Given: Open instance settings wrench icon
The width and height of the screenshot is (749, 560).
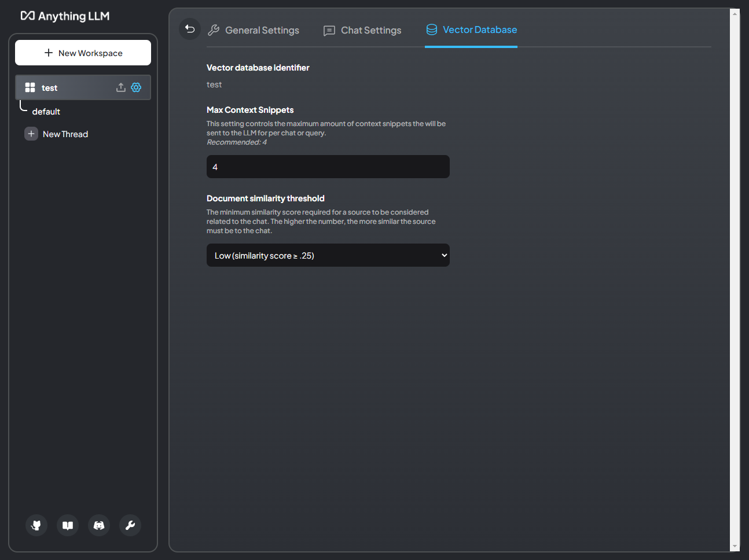Looking at the screenshot, I should tap(130, 525).
